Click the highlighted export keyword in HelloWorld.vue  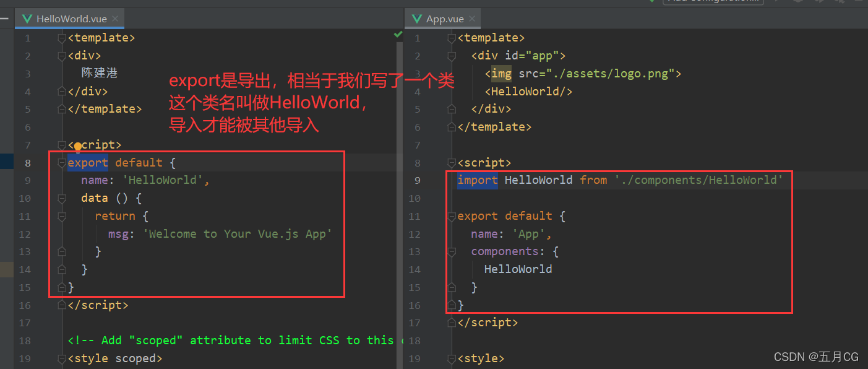coord(88,163)
